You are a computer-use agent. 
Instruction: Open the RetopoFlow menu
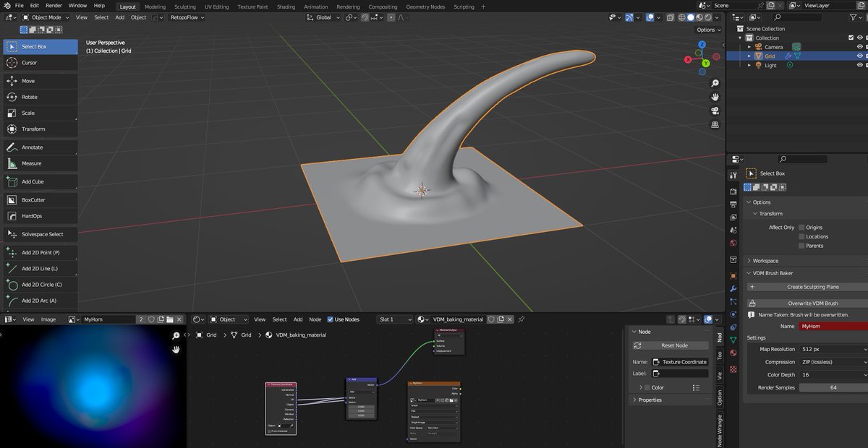187,17
